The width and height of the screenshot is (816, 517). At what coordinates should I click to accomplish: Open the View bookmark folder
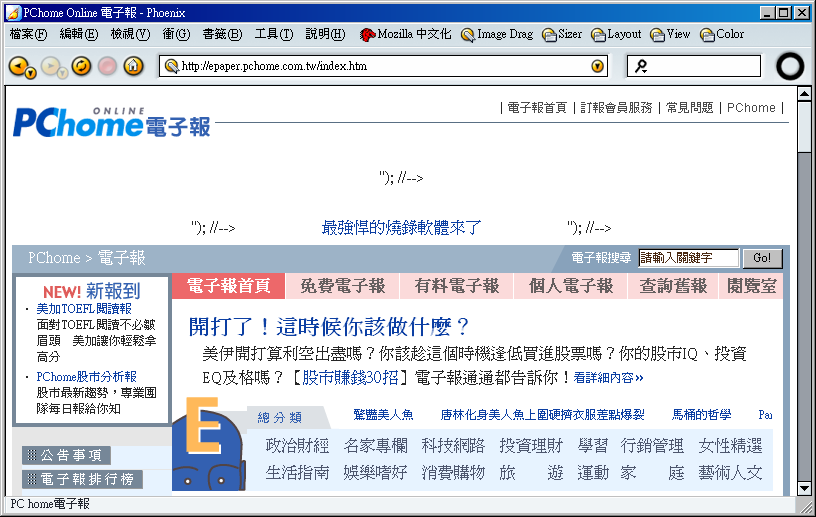[670, 34]
